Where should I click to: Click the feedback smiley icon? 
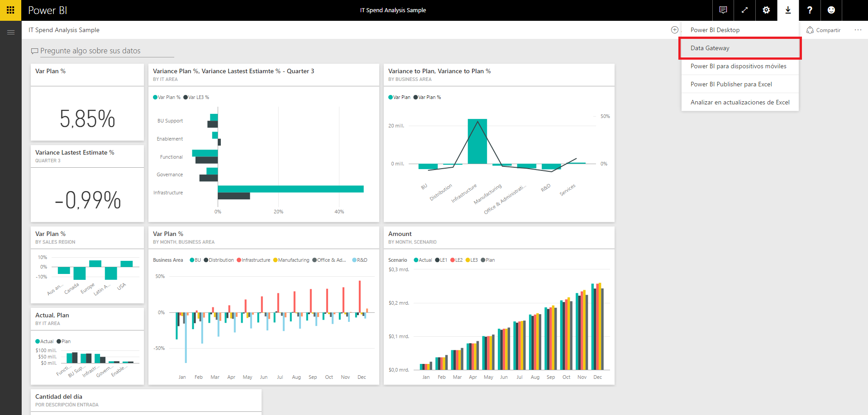(831, 10)
